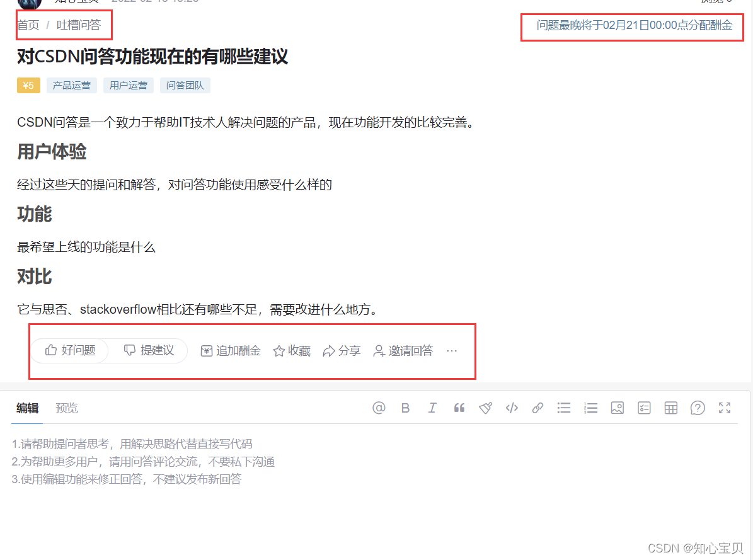Insert a block quote
The width and height of the screenshot is (753, 560).
459,408
